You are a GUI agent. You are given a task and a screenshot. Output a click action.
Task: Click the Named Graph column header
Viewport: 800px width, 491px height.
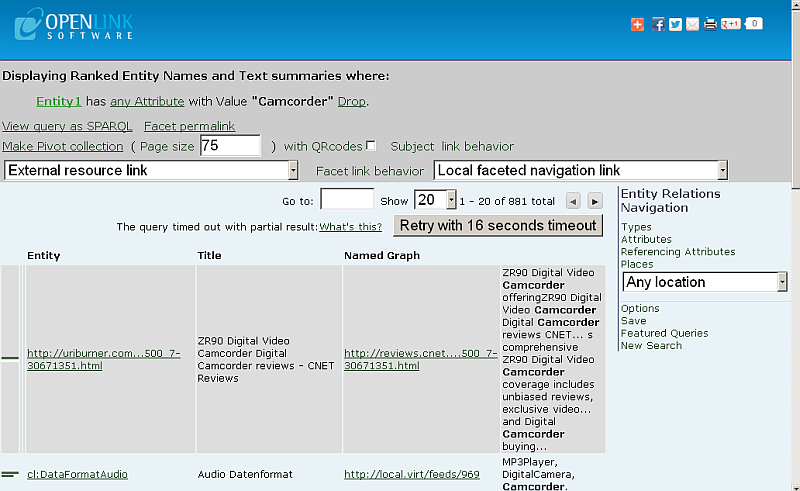click(x=382, y=256)
